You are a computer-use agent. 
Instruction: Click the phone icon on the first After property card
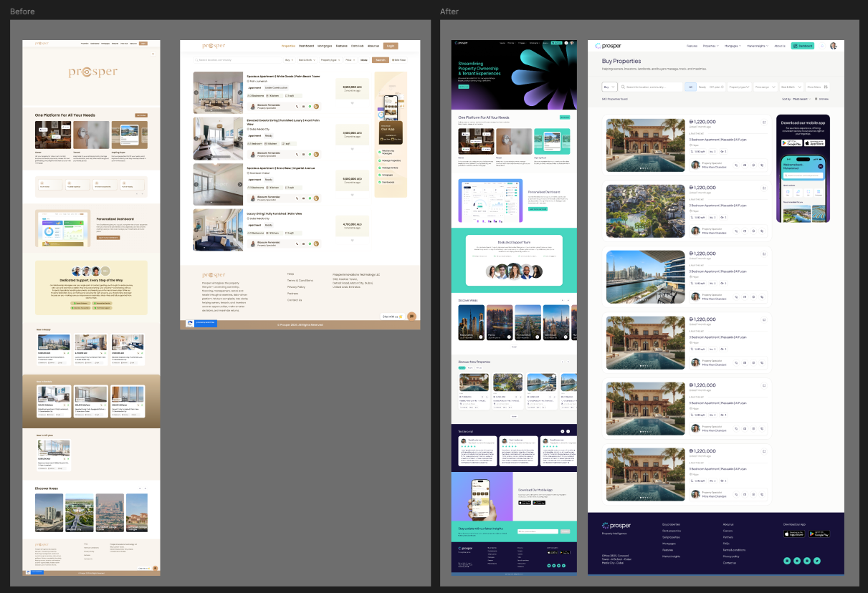click(x=736, y=165)
